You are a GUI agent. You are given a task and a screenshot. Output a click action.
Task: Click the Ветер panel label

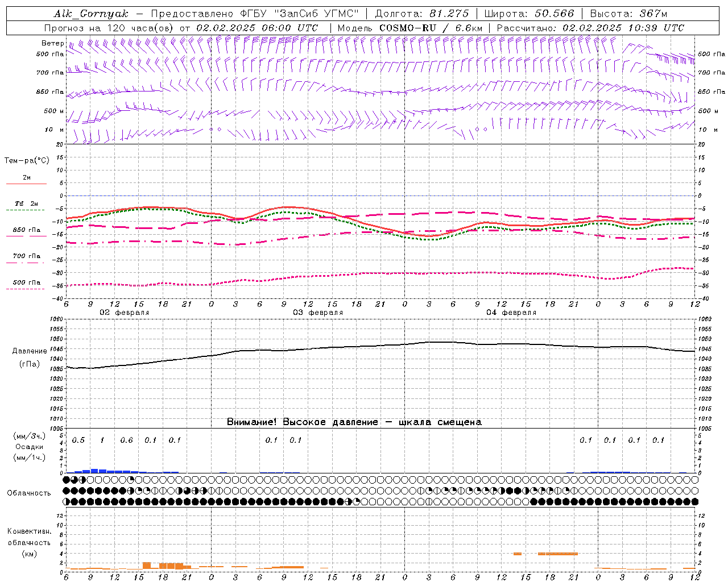(x=53, y=43)
